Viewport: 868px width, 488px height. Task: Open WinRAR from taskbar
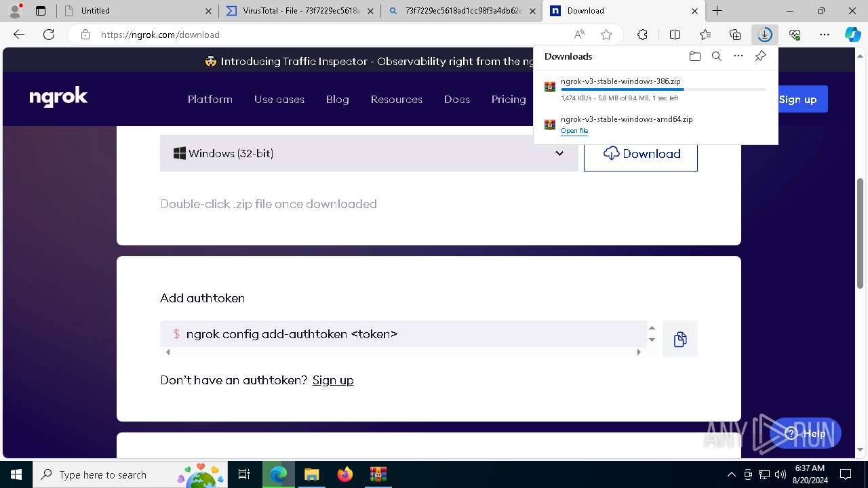tap(378, 474)
